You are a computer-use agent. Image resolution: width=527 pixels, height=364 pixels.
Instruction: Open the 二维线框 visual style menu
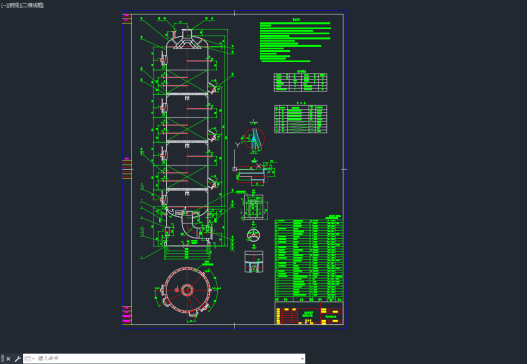click(32, 5)
